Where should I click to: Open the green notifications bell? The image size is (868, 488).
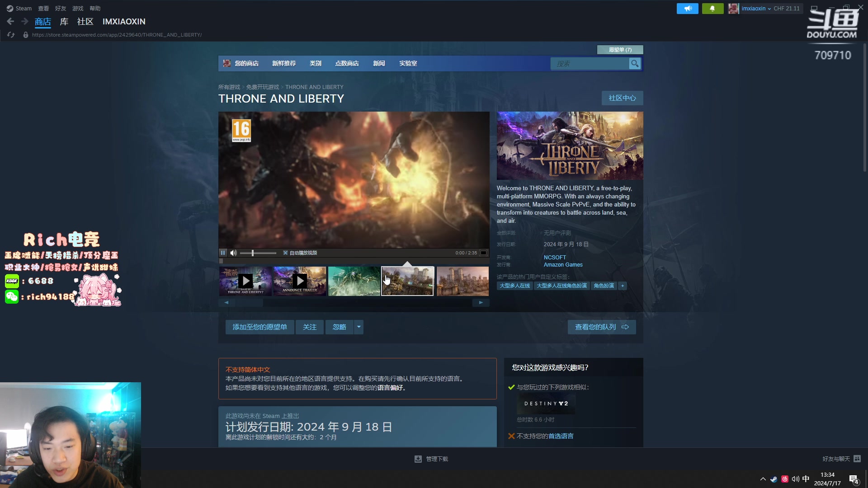pos(712,9)
